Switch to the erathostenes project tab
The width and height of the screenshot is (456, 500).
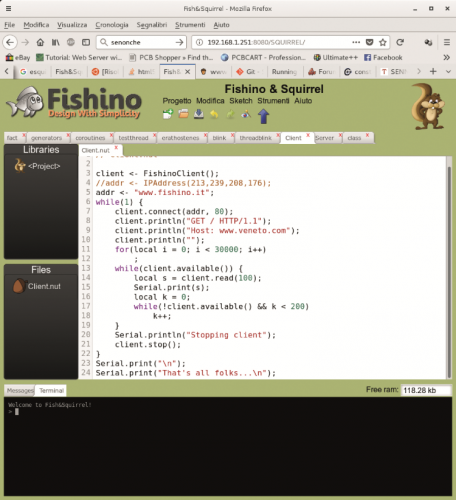coord(180,138)
